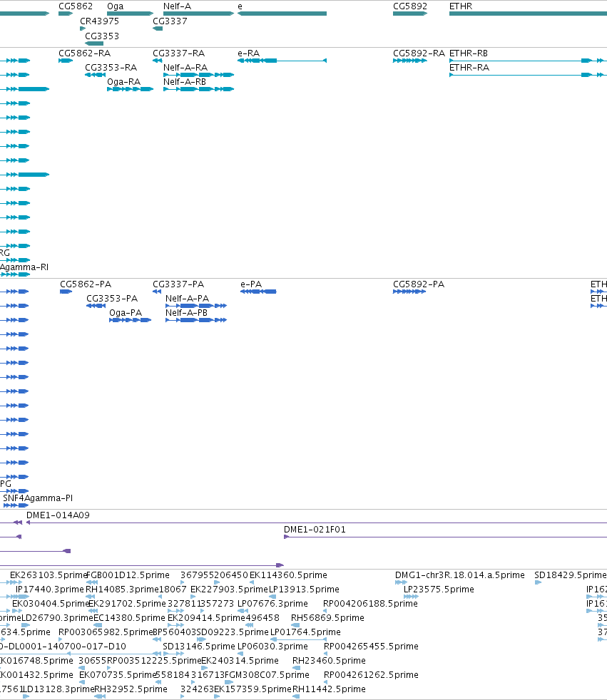The height and width of the screenshot is (700, 607).
Task: Select the e-PA coding sequence glyph
Action: pyautogui.click(x=259, y=292)
